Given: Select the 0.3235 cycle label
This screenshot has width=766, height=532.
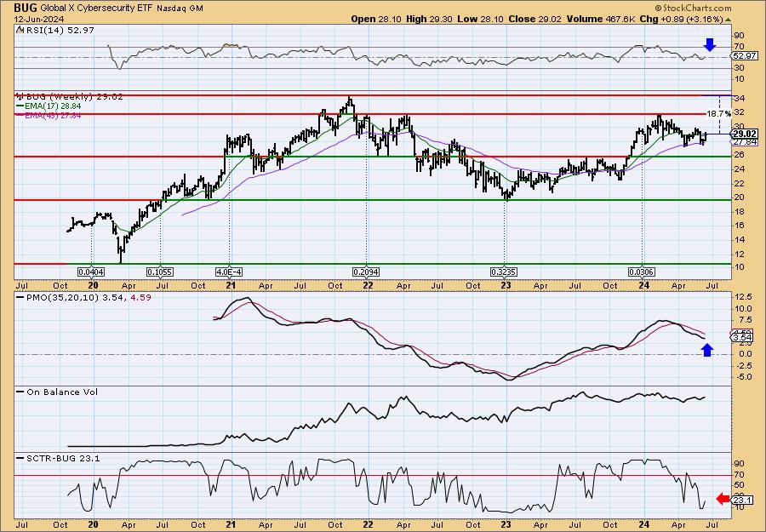Looking at the screenshot, I should (x=505, y=272).
